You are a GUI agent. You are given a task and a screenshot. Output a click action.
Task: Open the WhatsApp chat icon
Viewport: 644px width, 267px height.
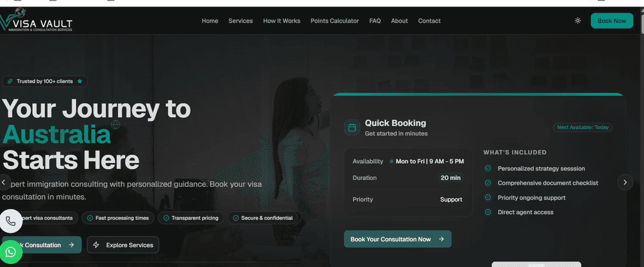tap(11, 252)
